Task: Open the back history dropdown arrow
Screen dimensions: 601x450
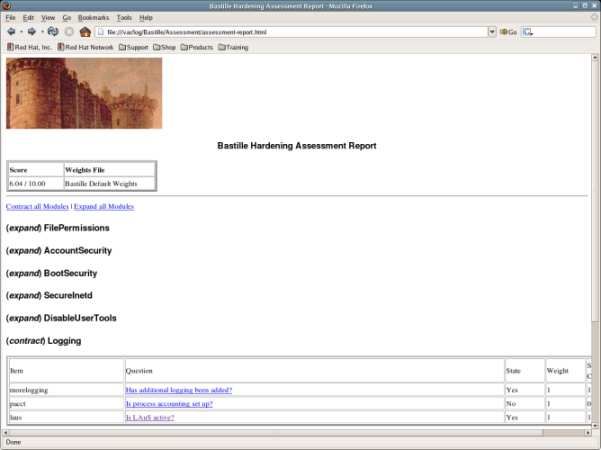Action: [x=21, y=32]
